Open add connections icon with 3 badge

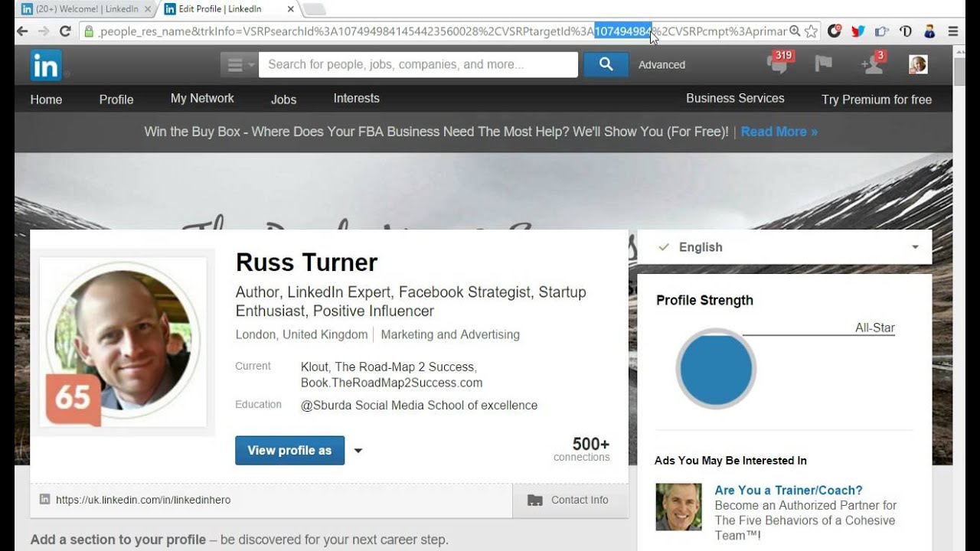[x=873, y=64]
